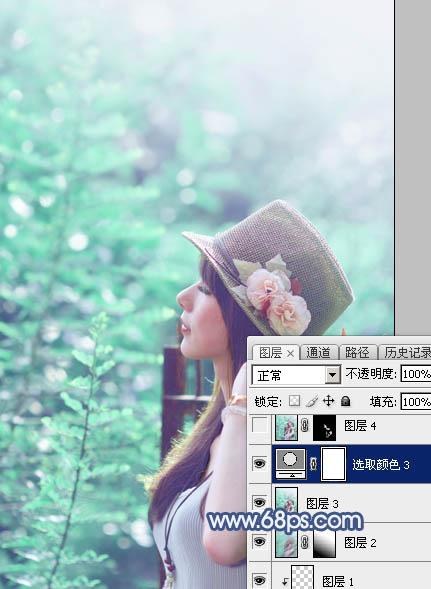Click the lock all padlock icon
The height and width of the screenshot is (589, 431).
345,401
